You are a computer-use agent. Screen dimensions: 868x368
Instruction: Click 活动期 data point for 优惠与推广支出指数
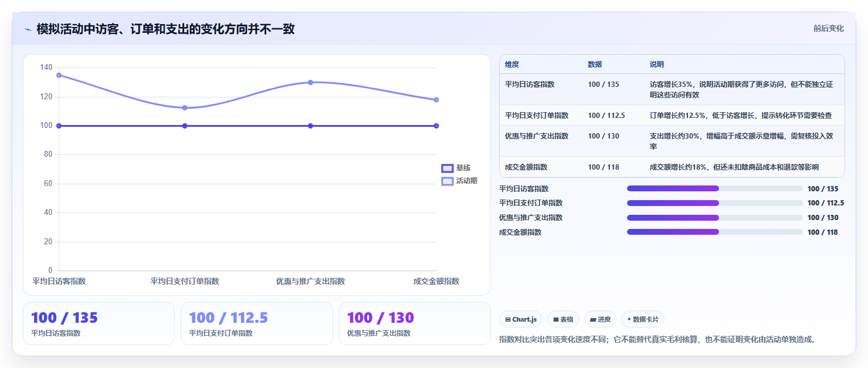(310, 82)
